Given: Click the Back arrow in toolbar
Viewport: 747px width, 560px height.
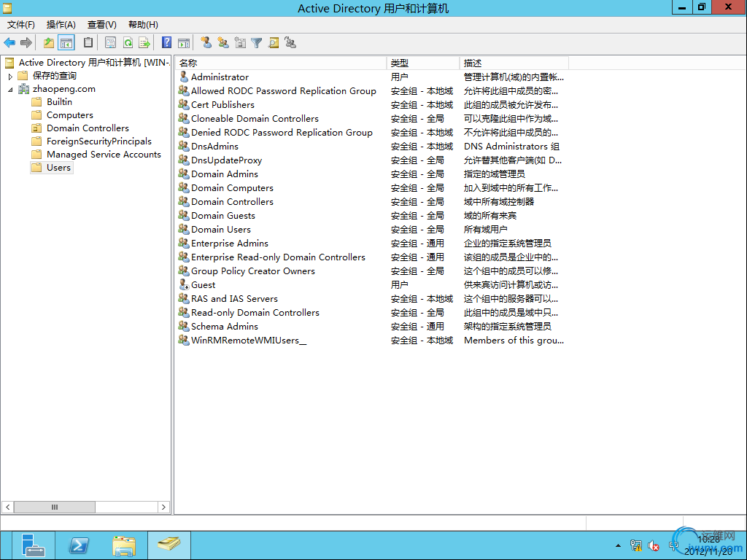Looking at the screenshot, I should click(x=9, y=43).
